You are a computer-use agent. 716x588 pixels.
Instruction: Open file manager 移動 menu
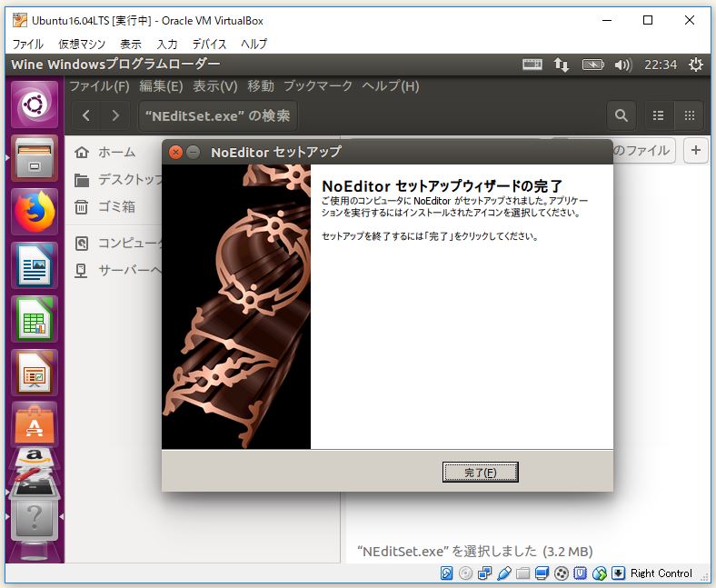click(x=261, y=86)
